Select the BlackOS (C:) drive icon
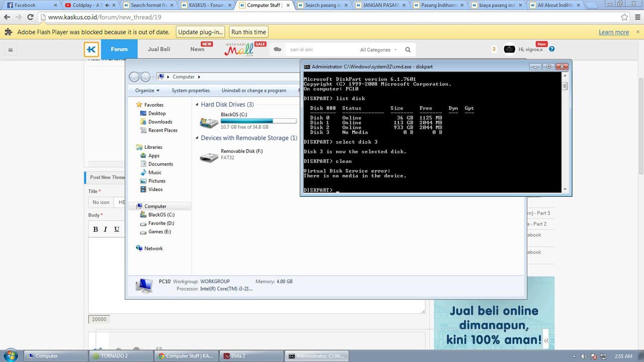Viewport: 644px width, 362px height. 209,122
